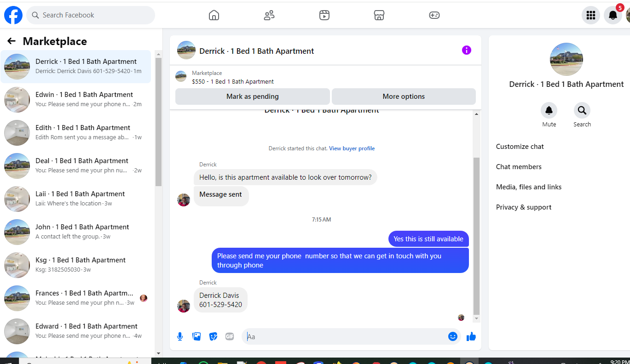Click the seen-receipt avatar below messages
630x364 pixels.
[461, 317]
